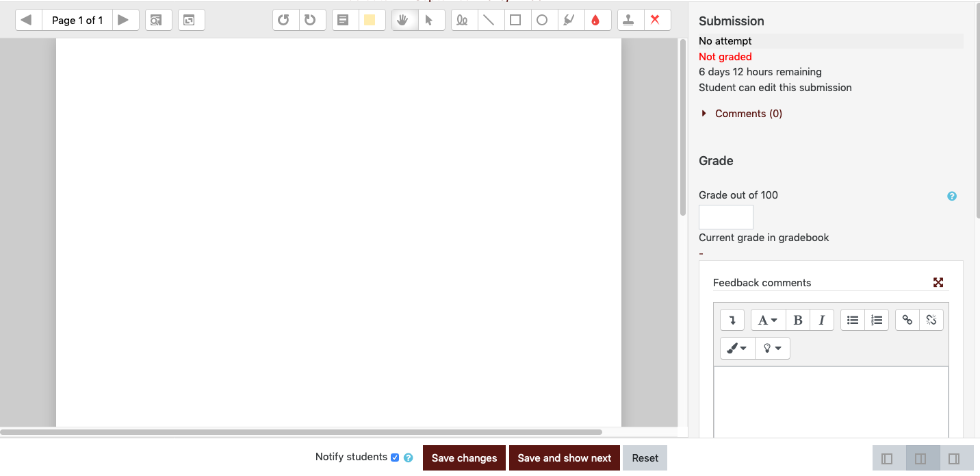
Task: Open the red annotation color picker
Action: pyautogui.click(x=595, y=20)
